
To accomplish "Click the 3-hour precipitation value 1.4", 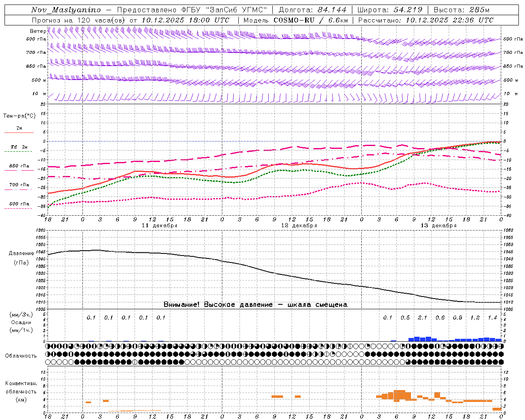I will (x=492, y=318).
